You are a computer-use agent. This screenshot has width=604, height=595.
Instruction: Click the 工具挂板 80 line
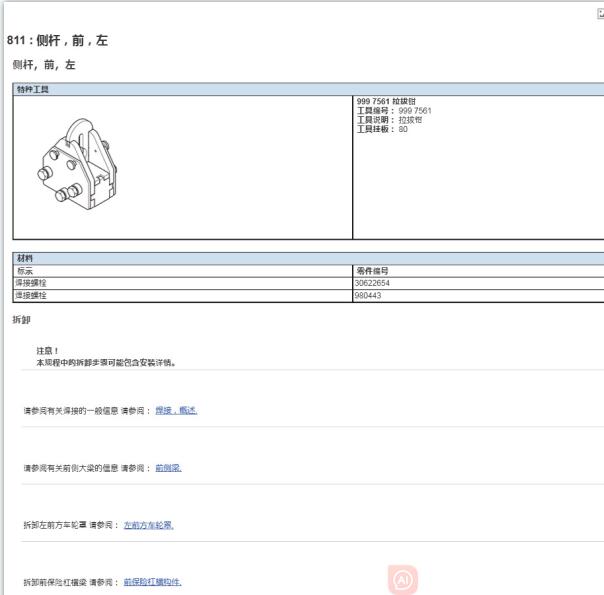click(382, 129)
